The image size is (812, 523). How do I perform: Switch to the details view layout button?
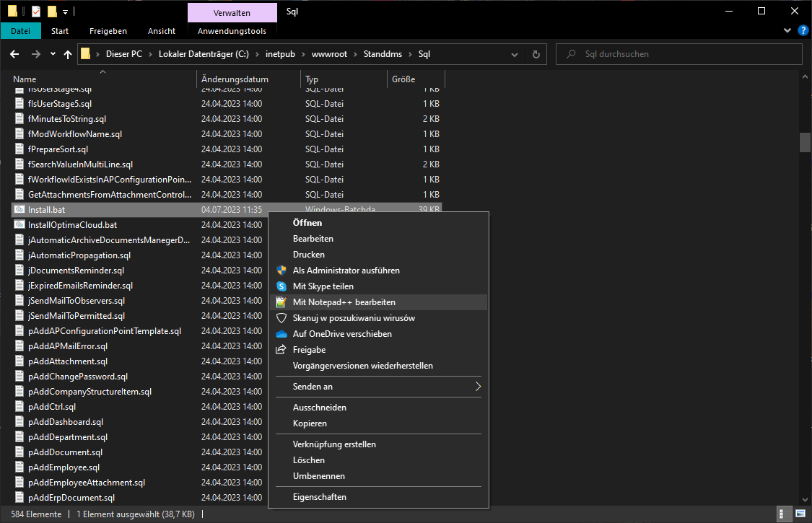click(785, 514)
